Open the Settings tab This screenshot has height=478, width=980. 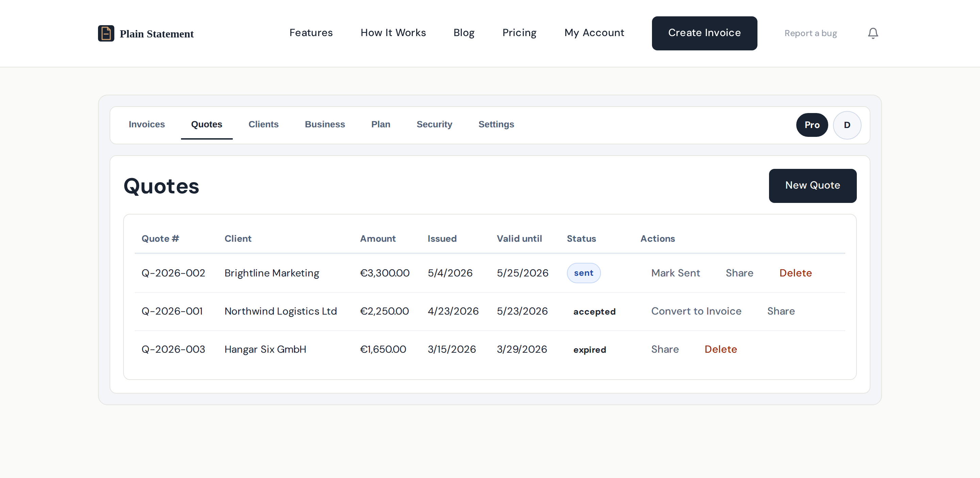[x=496, y=125]
